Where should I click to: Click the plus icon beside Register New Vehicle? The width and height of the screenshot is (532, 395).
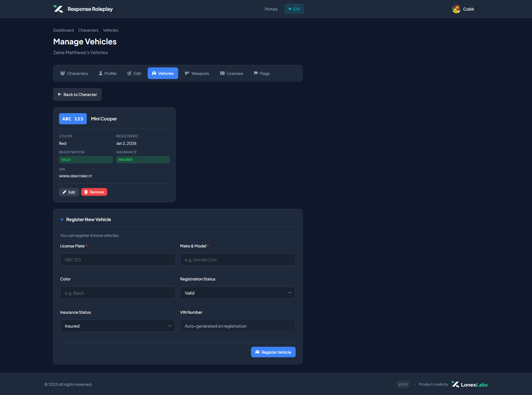point(62,219)
